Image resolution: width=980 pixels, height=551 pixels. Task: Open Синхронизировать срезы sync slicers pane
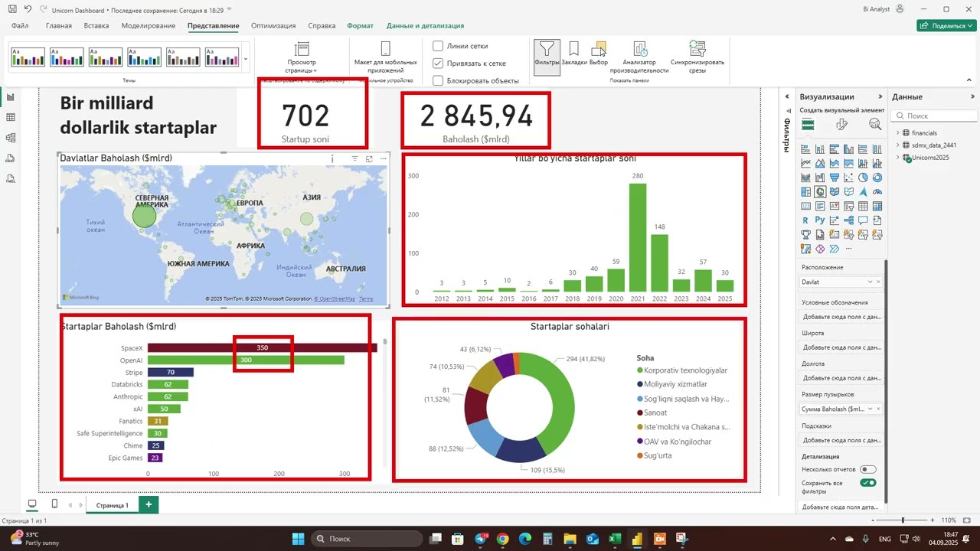point(697,58)
